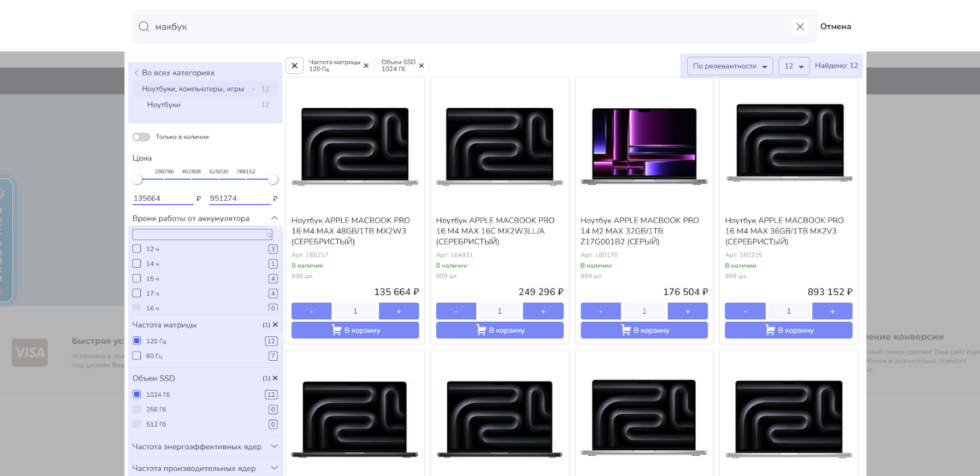This screenshot has width=980, height=476.
Task: Decrease quantity for the 893 152 ₽ MacBook
Action: tap(745, 311)
